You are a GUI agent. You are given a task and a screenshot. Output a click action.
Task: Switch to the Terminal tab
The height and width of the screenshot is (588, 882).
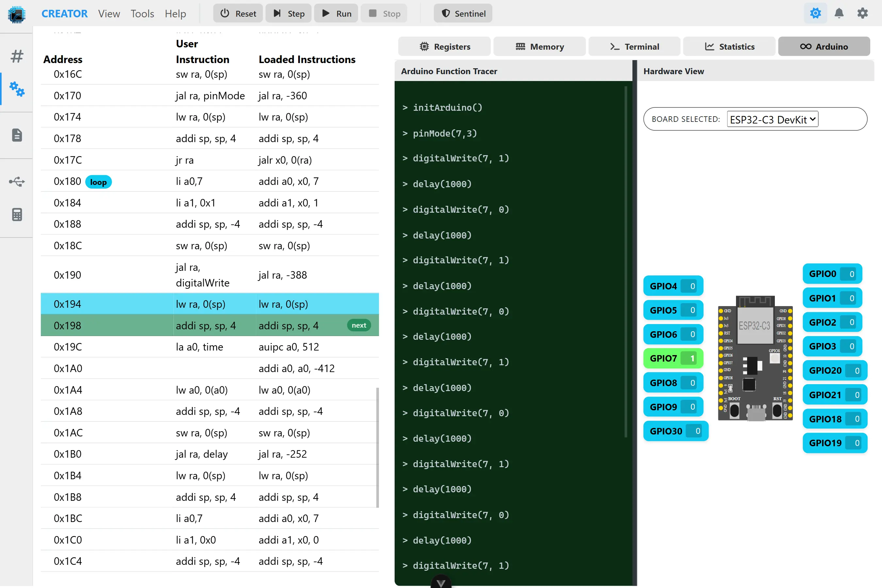[x=634, y=46]
